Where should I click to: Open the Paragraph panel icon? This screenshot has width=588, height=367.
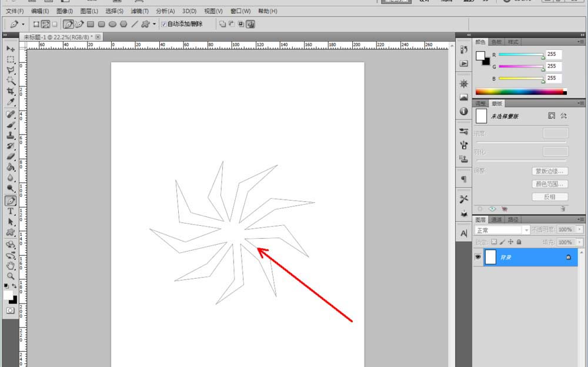pyautogui.click(x=464, y=179)
